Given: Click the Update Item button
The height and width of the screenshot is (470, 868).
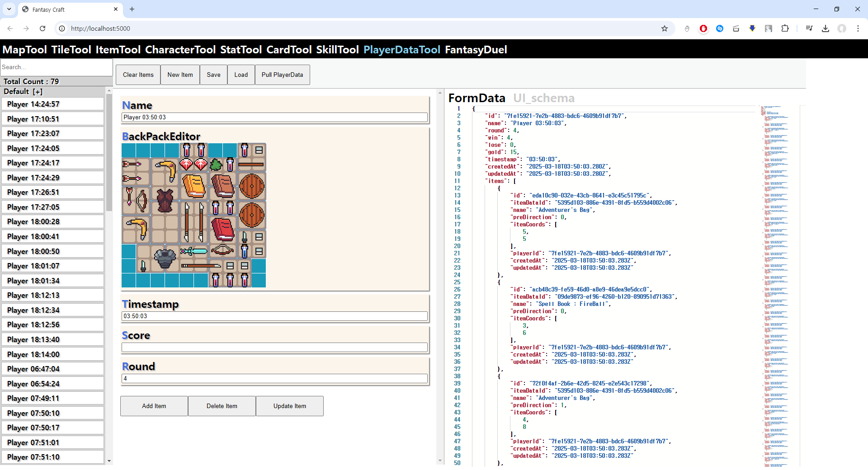Looking at the screenshot, I should (x=289, y=406).
